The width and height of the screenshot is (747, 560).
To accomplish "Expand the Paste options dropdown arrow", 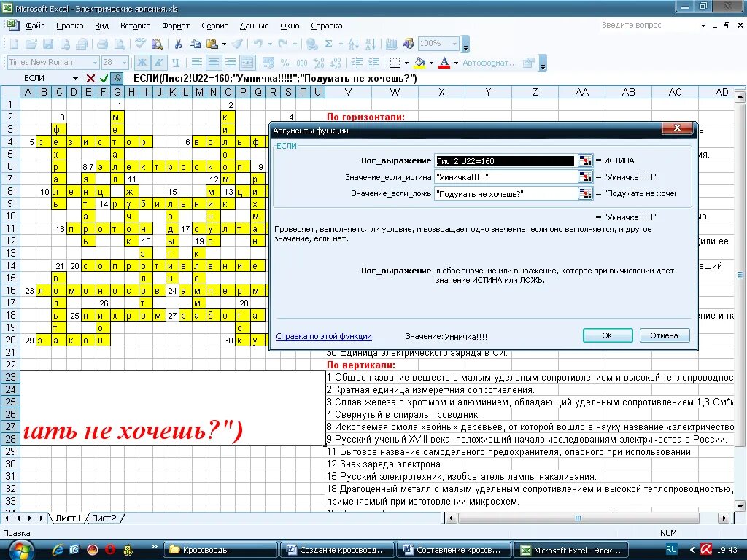I will tap(224, 44).
